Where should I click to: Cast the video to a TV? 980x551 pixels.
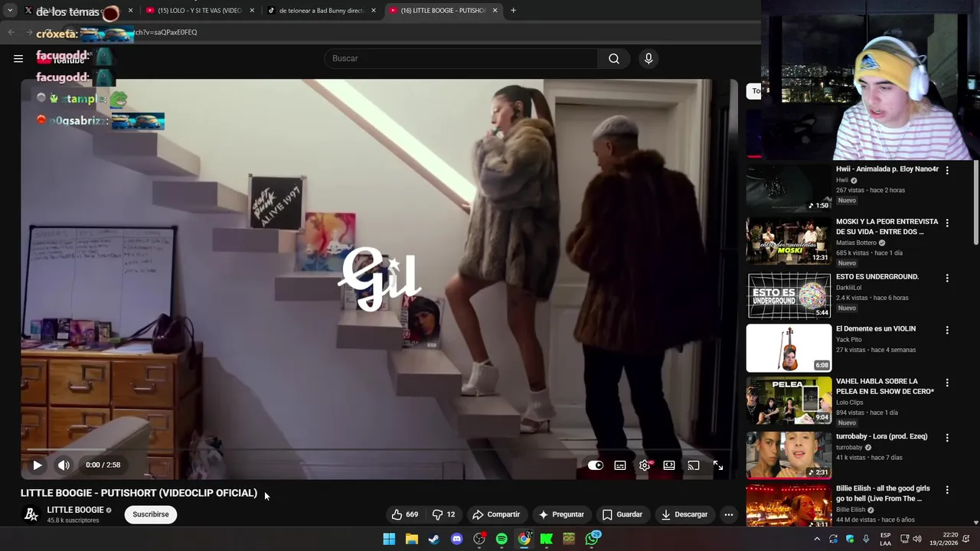point(694,465)
